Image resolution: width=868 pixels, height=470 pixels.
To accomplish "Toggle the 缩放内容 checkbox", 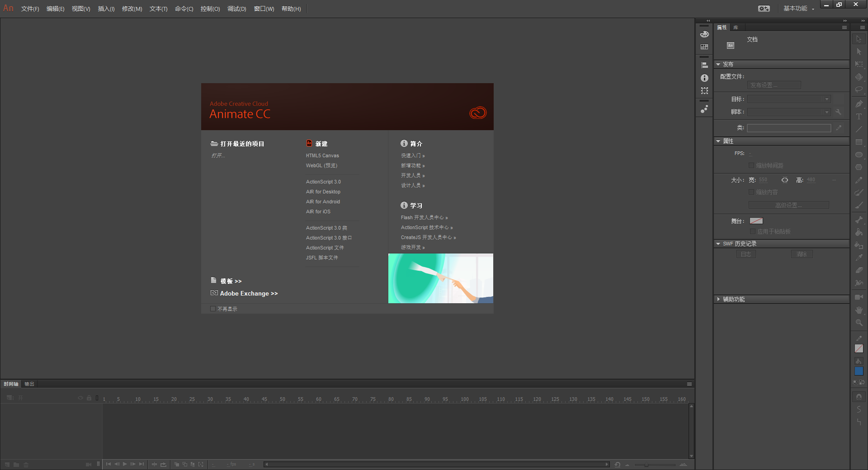I will tap(751, 193).
